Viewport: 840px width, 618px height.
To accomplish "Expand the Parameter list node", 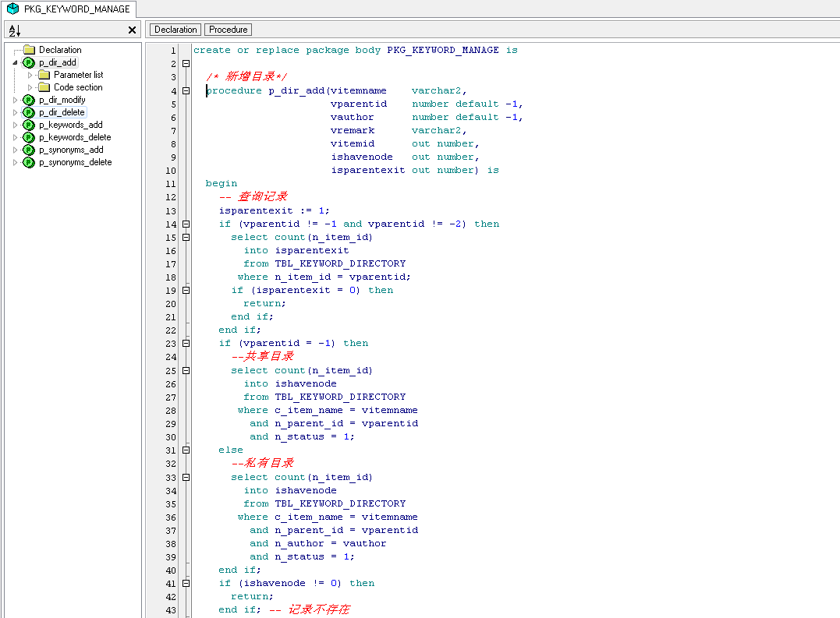I will [x=30, y=75].
